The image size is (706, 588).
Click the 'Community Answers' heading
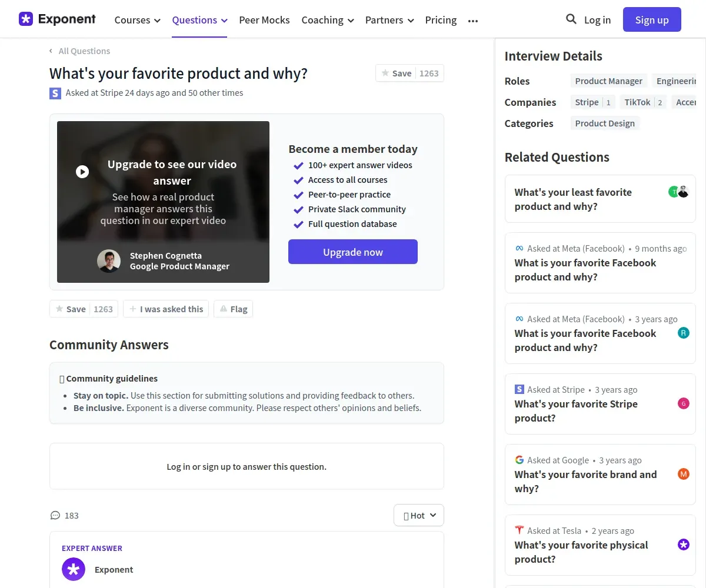109,345
